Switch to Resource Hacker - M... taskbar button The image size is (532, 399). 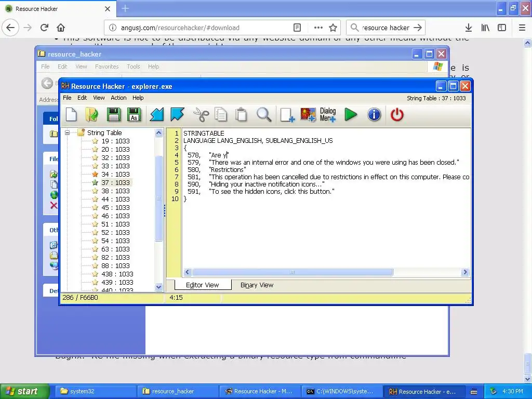pos(260,392)
